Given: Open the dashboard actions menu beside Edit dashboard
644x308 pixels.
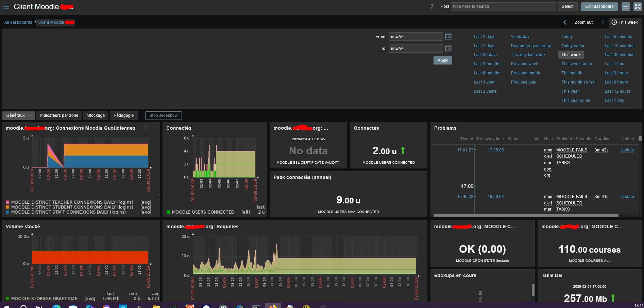Looking at the screenshot, I should click(625, 6).
